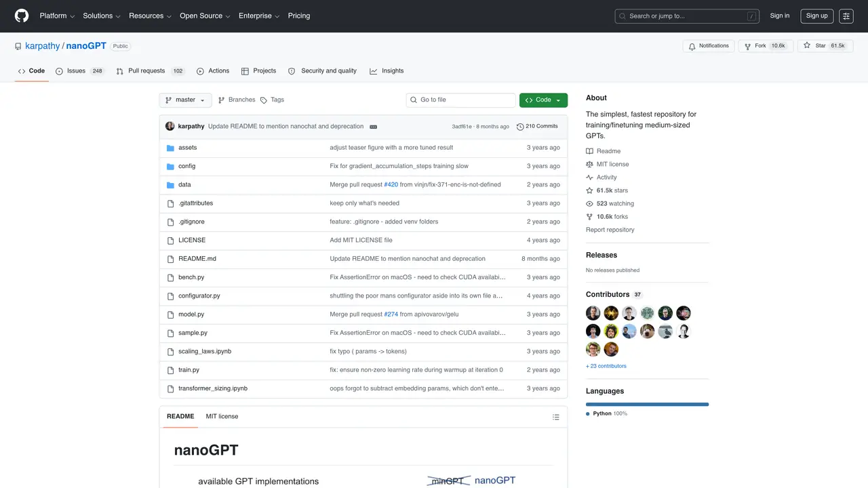
Task: Select the MIT license tab in README panel
Action: coord(222,417)
